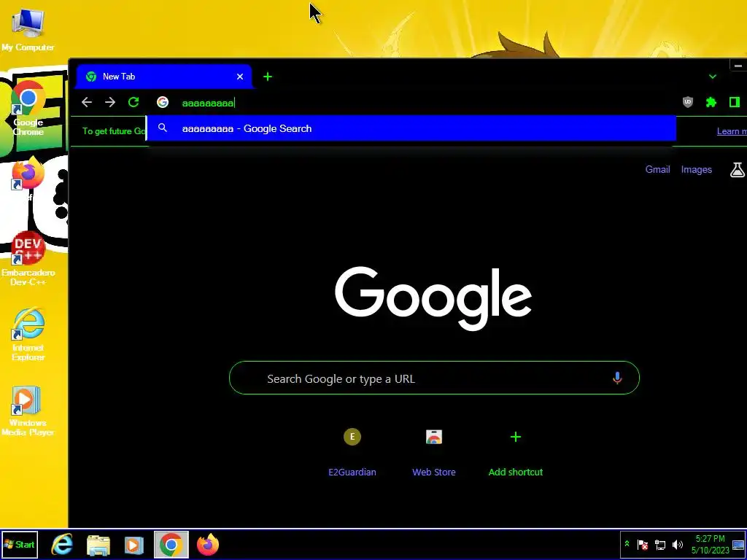Open Windows Media Player from the taskbar
The image size is (747, 560).
pos(134,544)
